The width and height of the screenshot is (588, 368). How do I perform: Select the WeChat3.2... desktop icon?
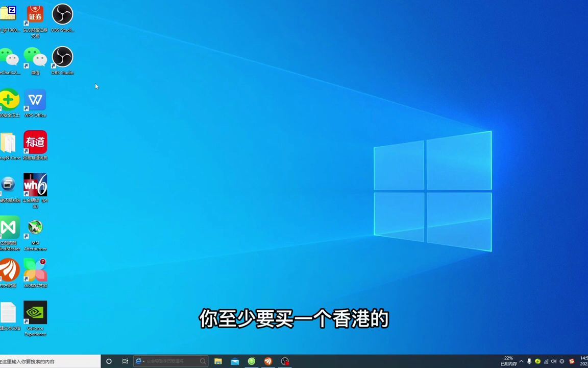pos(9,60)
